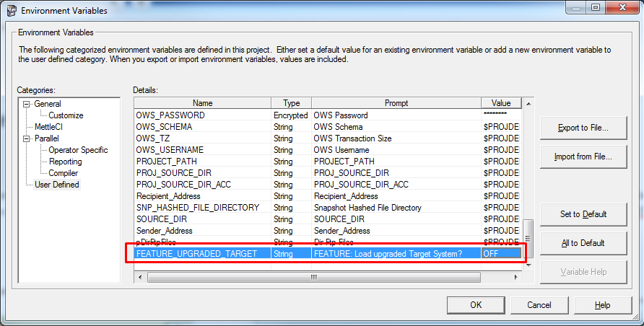Open Help for this dialog

(602, 305)
